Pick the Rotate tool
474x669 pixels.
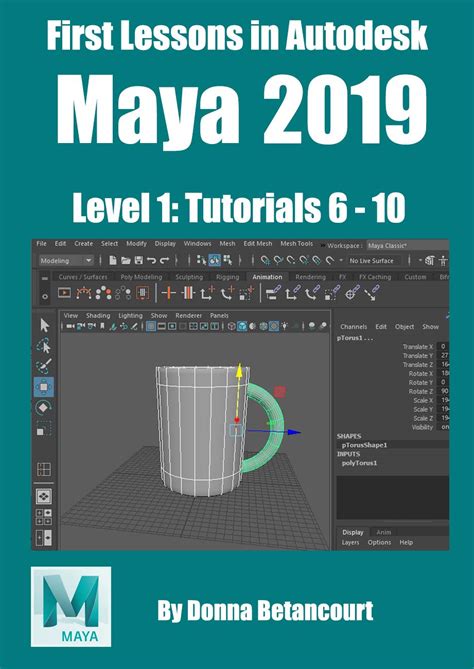tap(44, 407)
